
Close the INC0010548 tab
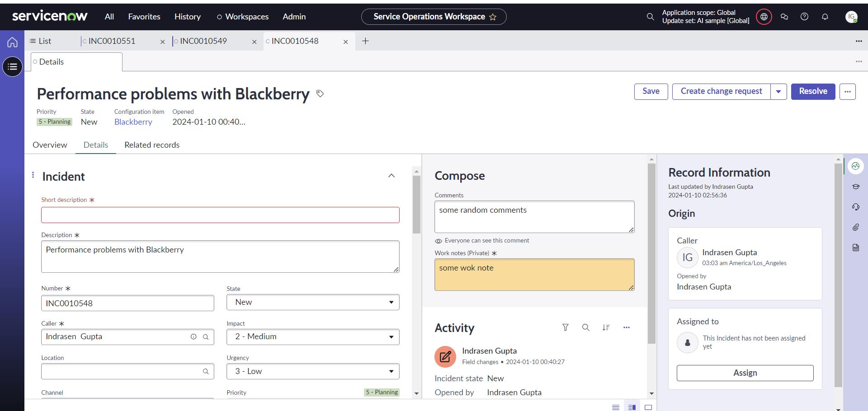click(x=346, y=42)
